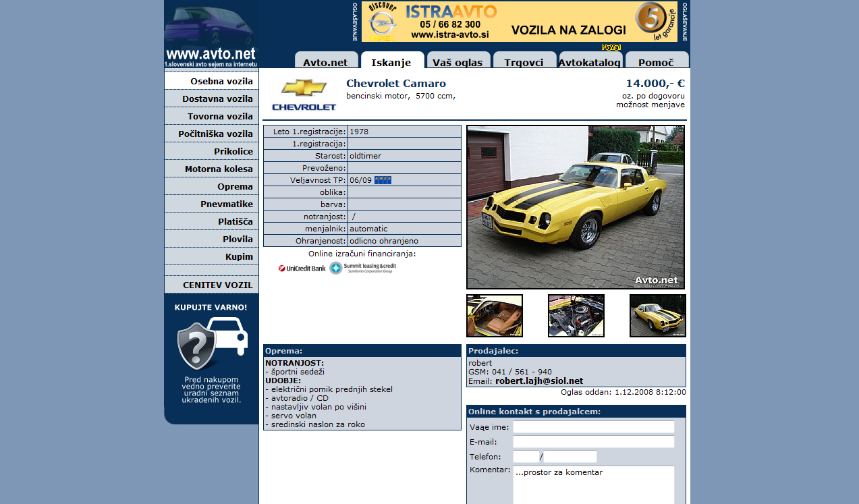Click the Telefon number field
859x504 pixels.
pos(571,457)
